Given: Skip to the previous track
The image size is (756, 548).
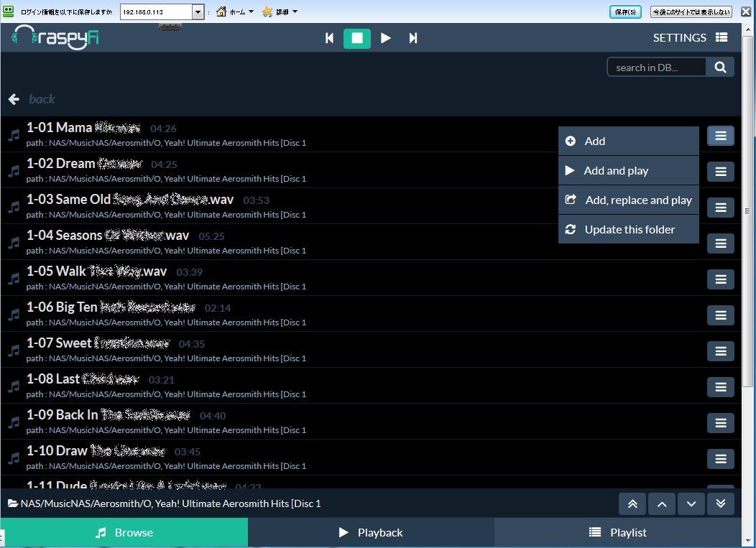Looking at the screenshot, I should click(329, 38).
